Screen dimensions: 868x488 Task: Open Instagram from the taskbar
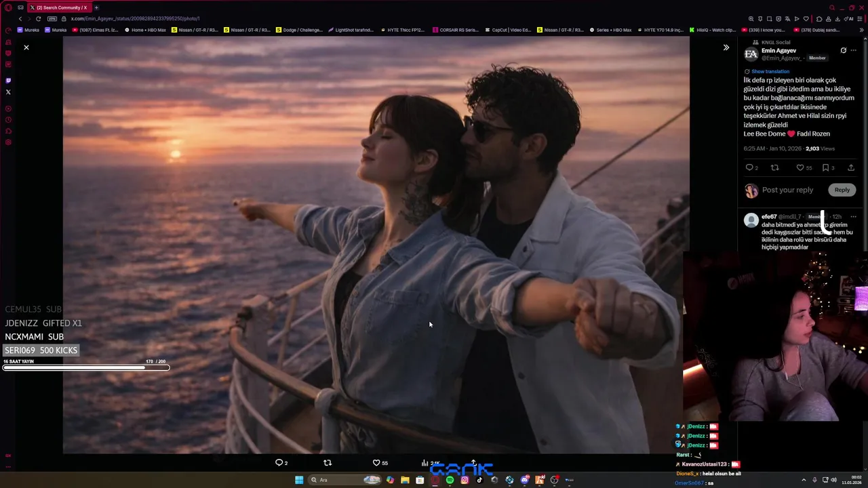(465, 480)
